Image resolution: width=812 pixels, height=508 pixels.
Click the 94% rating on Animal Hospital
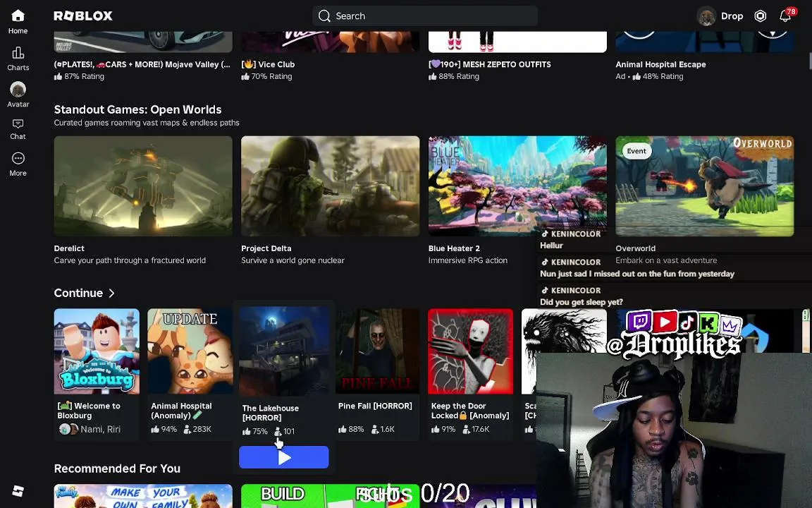pos(164,429)
